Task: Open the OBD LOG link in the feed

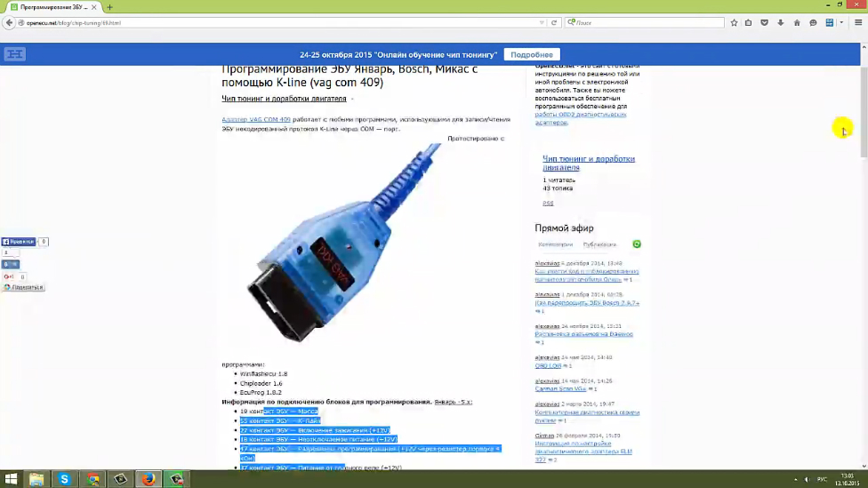Action: point(548,365)
